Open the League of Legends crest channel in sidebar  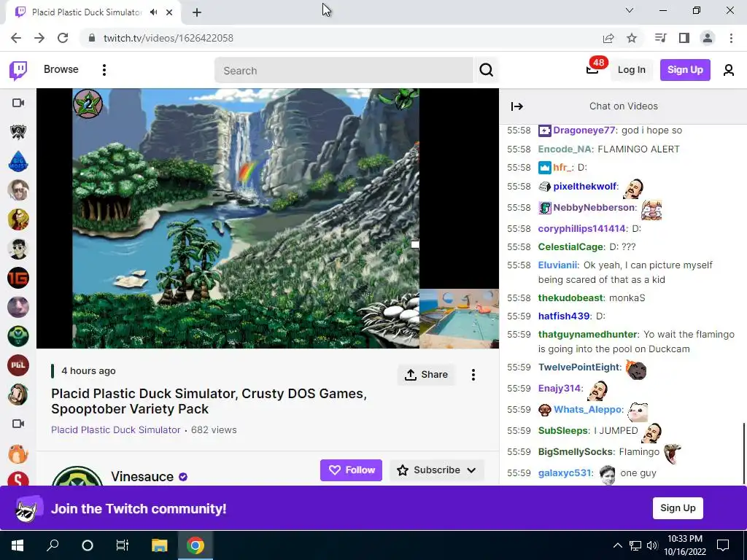(x=18, y=132)
